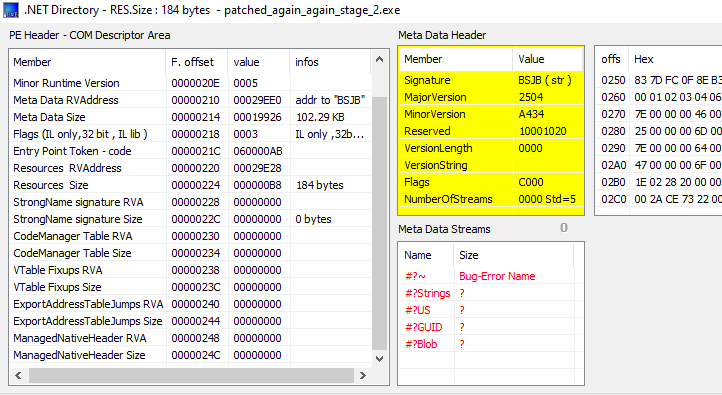This screenshot has width=722, height=395.
Task: Select the 'Minor Runtime Version' row
Action: tap(190, 83)
